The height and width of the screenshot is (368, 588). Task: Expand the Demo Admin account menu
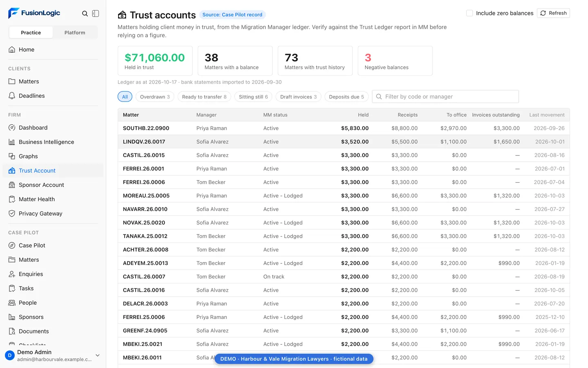pos(98,355)
